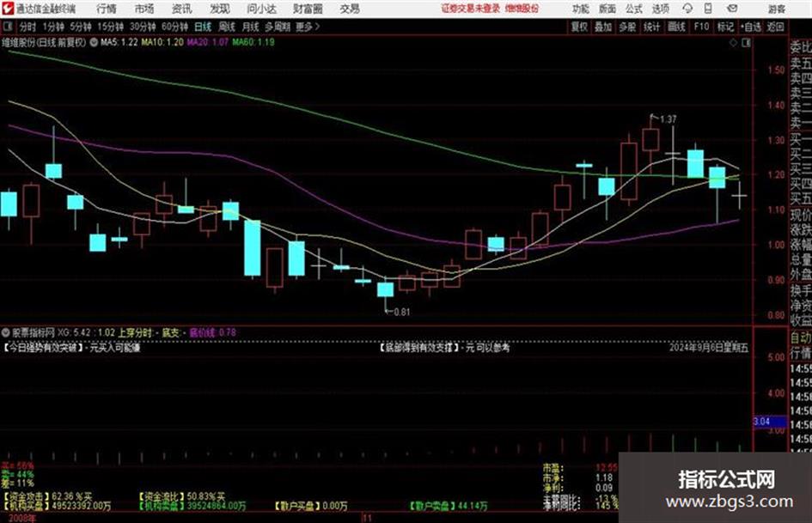Open the 资讯 menu
812x523 pixels.
pos(182,9)
